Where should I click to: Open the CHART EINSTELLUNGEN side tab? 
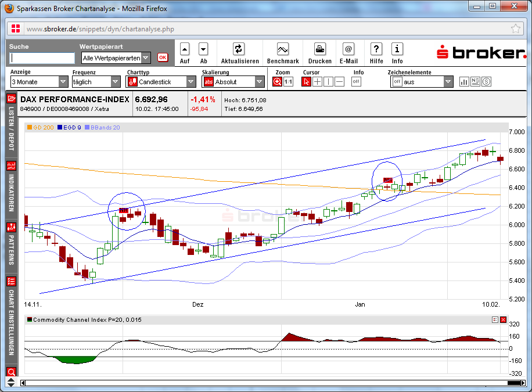coord(11,322)
